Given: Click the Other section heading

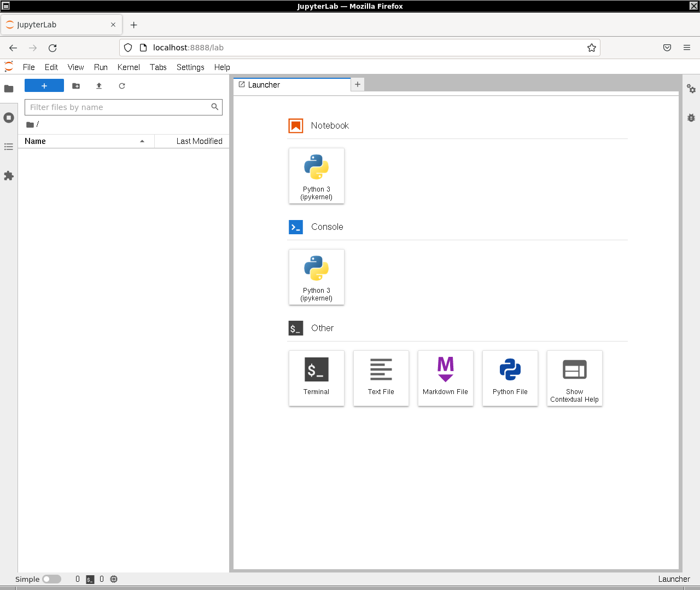Looking at the screenshot, I should coord(322,328).
